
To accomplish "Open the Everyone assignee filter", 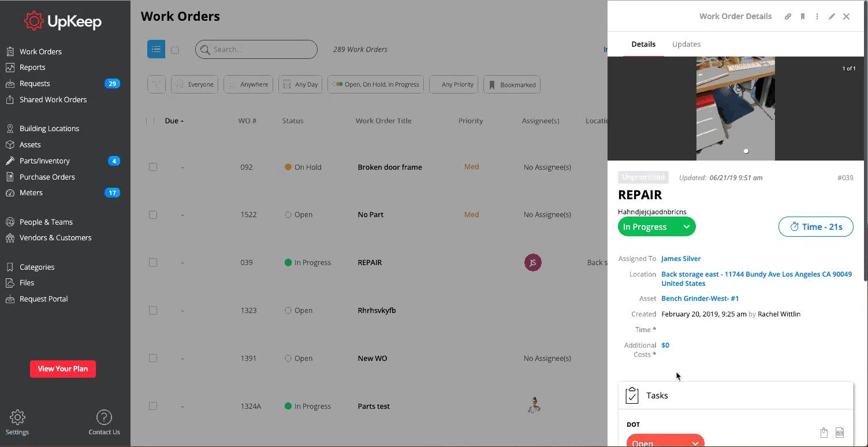I will [195, 84].
